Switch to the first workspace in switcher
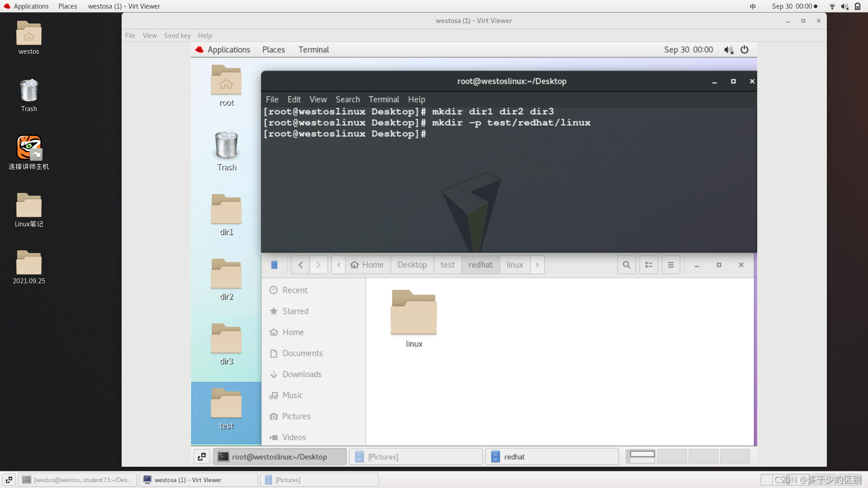This screenshot has height=488, width=868. [x=642, y=456]
